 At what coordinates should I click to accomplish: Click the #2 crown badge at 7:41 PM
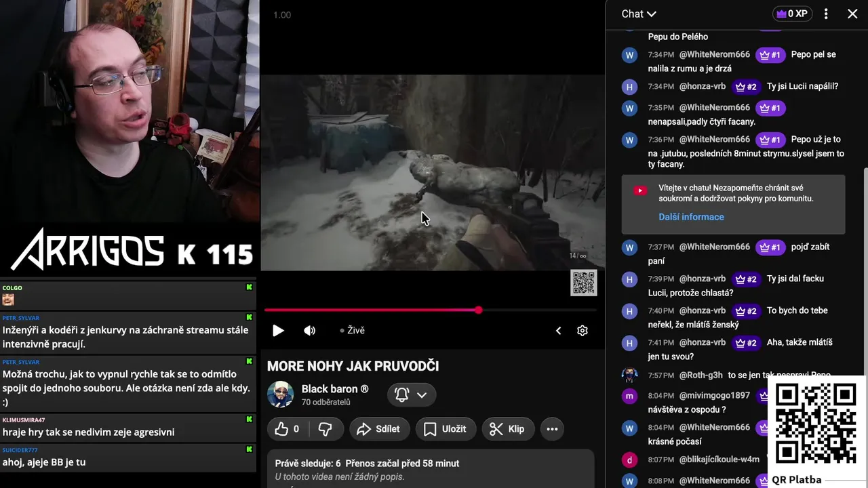[x=745, y=343]
